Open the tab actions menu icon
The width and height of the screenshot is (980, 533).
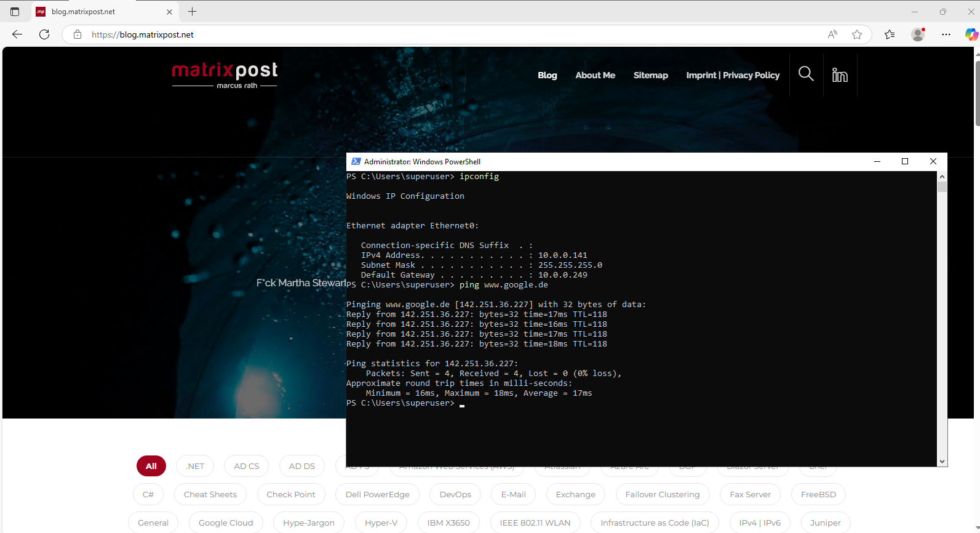coord(15,12)
